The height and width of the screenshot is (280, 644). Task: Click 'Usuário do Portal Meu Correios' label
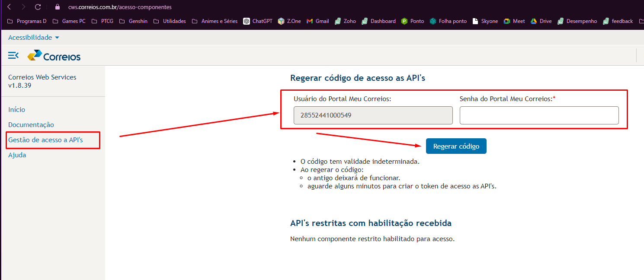tap(343, 99)
